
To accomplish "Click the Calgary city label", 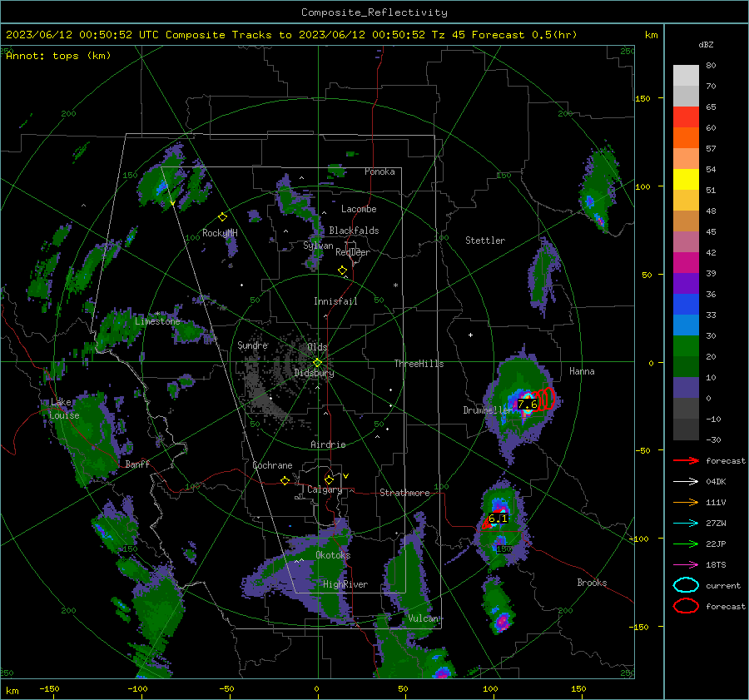I will click(x=325, y=489).
